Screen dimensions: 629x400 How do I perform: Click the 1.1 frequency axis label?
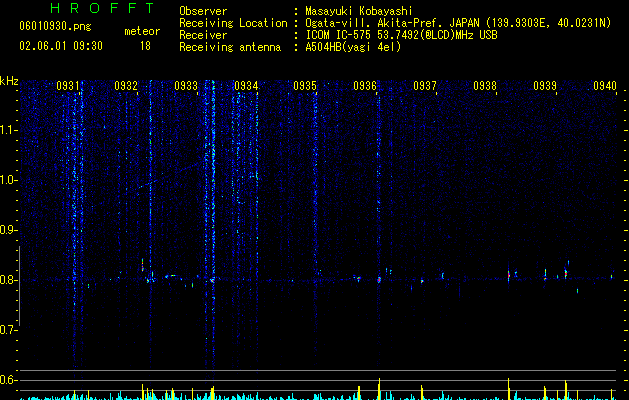9,130
